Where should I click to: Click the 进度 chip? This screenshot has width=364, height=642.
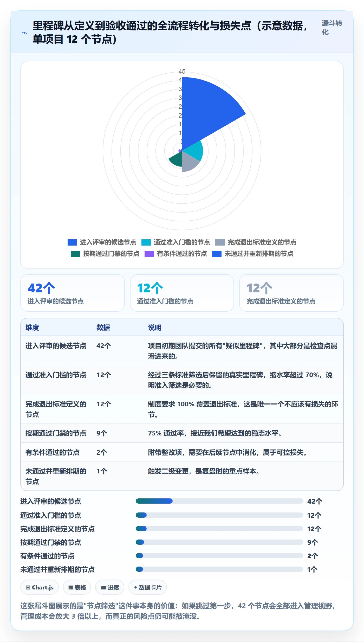click(110, 587)
